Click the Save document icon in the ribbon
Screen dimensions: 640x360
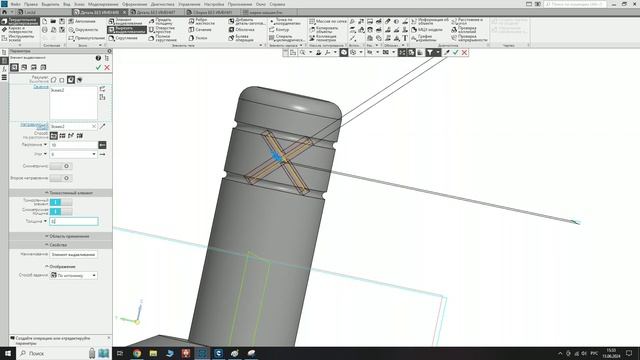[x=62, y=21]
